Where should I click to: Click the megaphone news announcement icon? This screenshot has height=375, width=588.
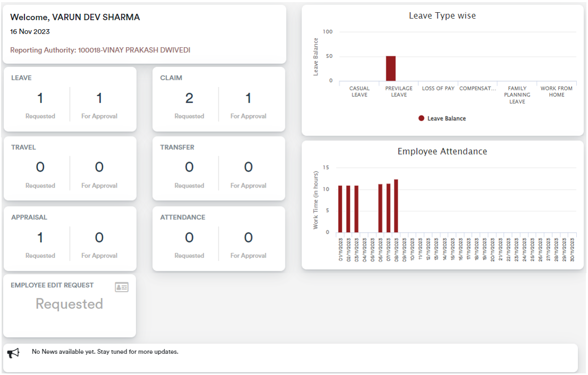13,353
